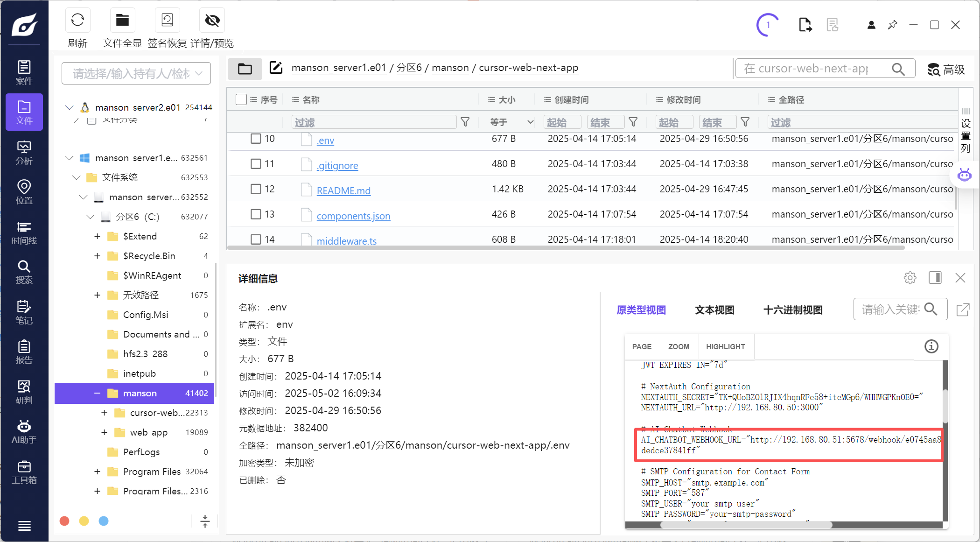The width and height of the screenshot is (980, 542).
Task: Click the 分析 analysis sidebar icon
Action: pyautogui.click(x=24, y=153)
